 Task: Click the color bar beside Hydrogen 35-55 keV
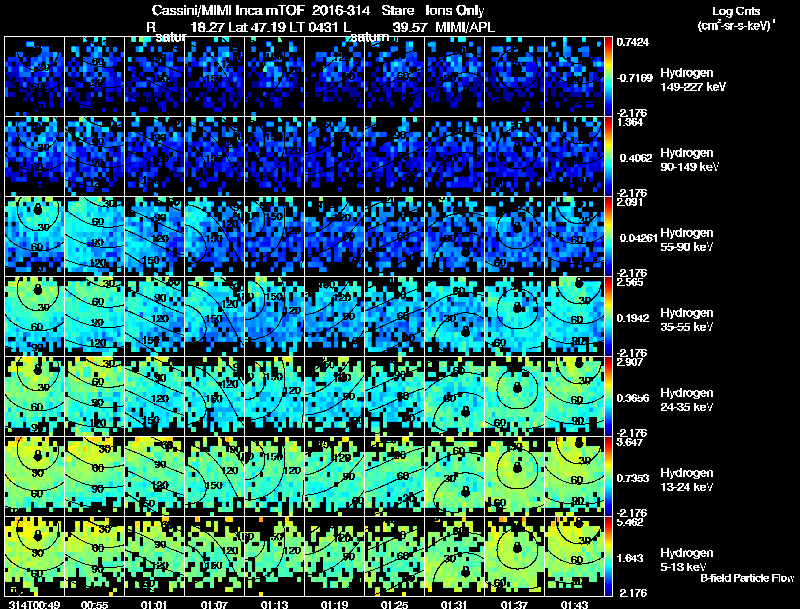coord(608,317)
